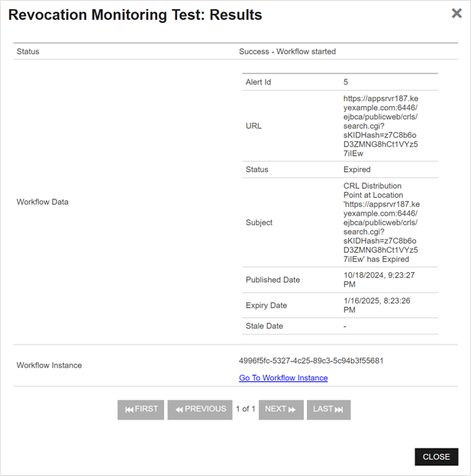Image resolution: width=471 pixels, height=476 pixels.
Task: Click the Expired status value
Action: (x=356, y=170)
